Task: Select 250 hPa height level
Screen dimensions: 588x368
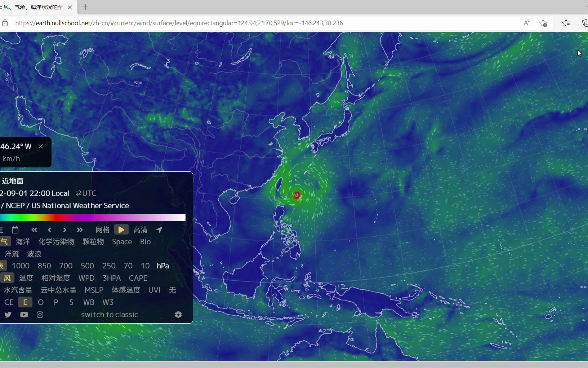Action: [x=109, y=266]
